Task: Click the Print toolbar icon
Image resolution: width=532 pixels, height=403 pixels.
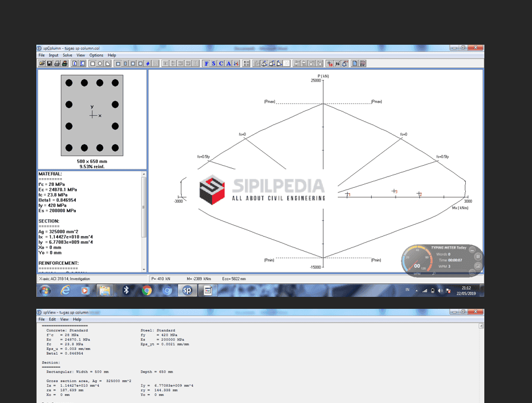Action: pyautogui.click(x=56, y=63)
